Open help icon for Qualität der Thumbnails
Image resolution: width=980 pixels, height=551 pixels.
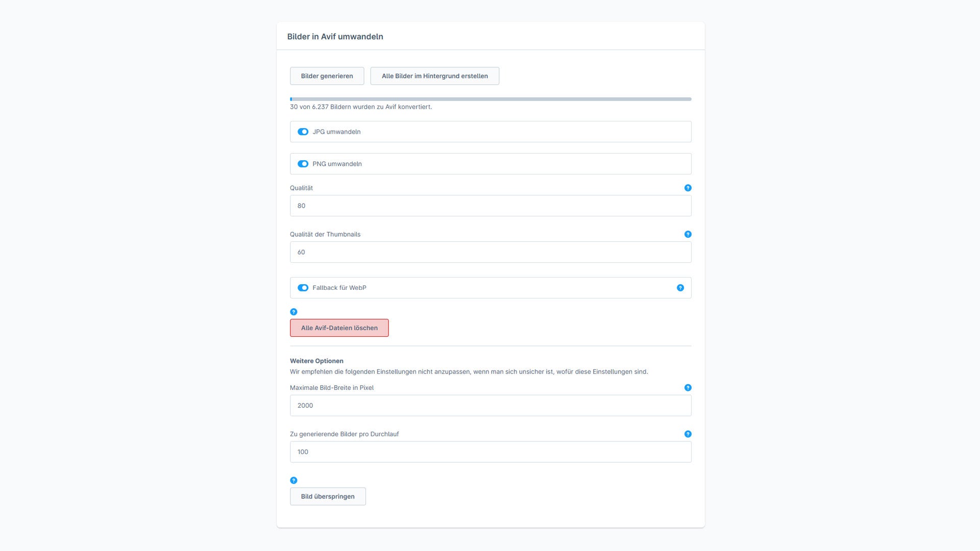pyautogui.click(x=688, y=234)
